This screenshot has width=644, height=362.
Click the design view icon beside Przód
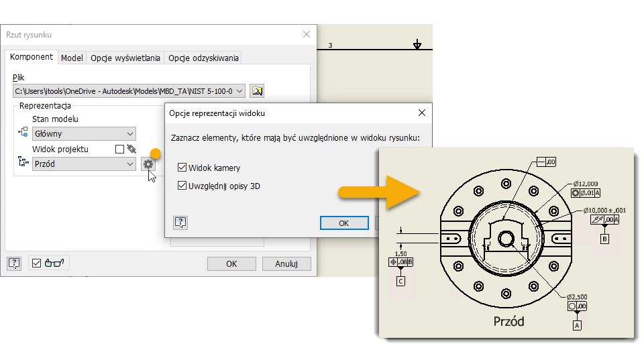[x=23, y=162]
